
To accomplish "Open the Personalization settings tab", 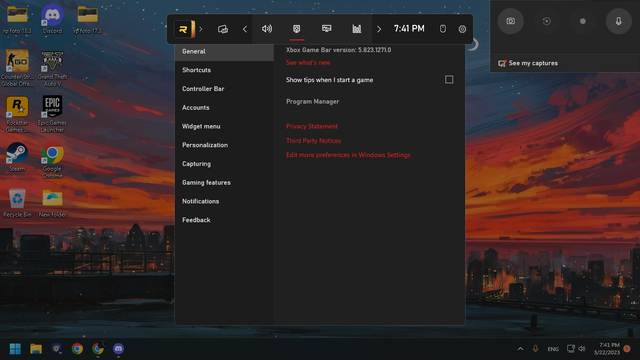I will click(224, 145).
